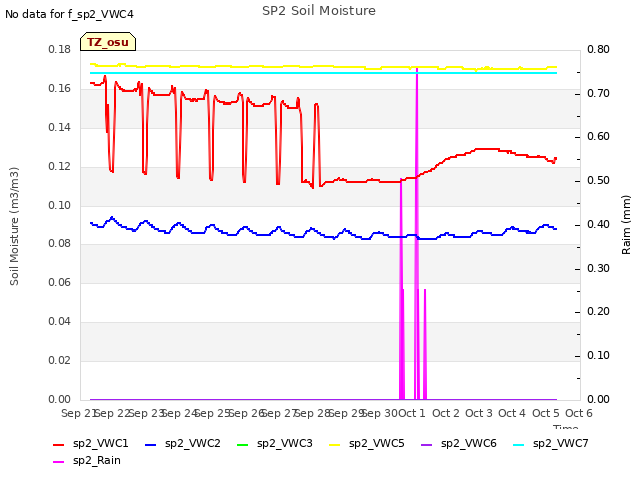
Task: Click the 0.70 right axis tick label
Action: tap(598, 93)
